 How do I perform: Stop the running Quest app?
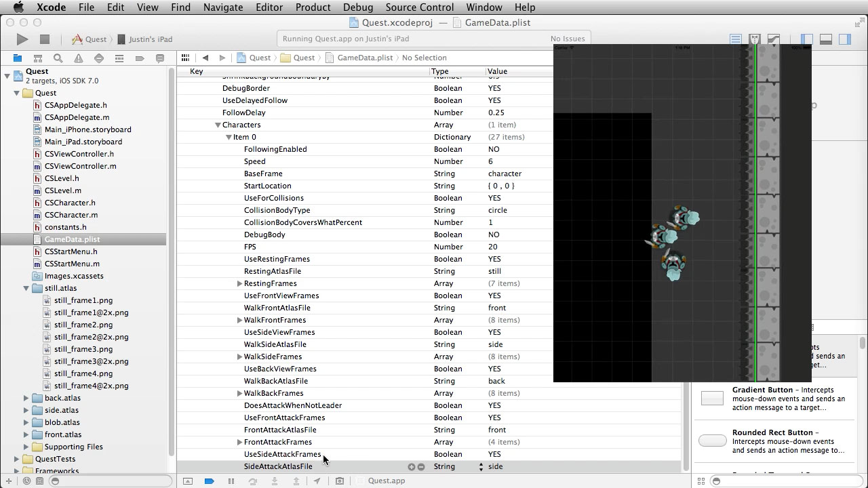pyautogui.click(x=45, y=39)
